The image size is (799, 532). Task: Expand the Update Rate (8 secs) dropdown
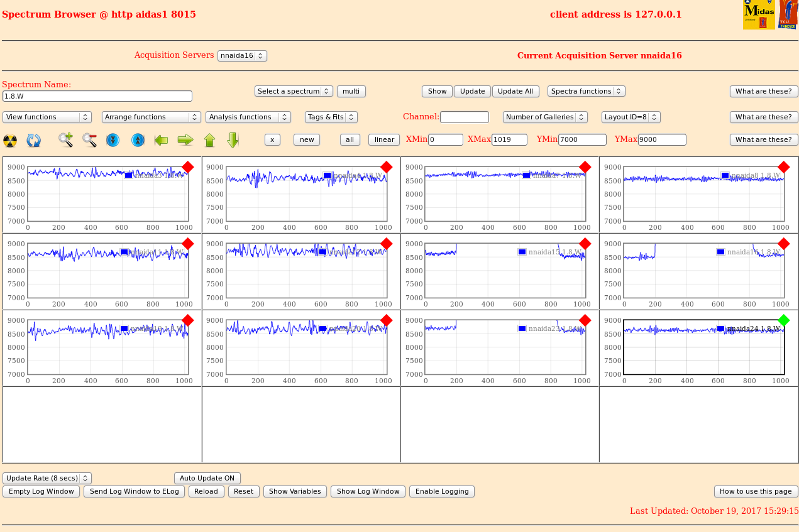pyautogui.click(x=47, y=478)
